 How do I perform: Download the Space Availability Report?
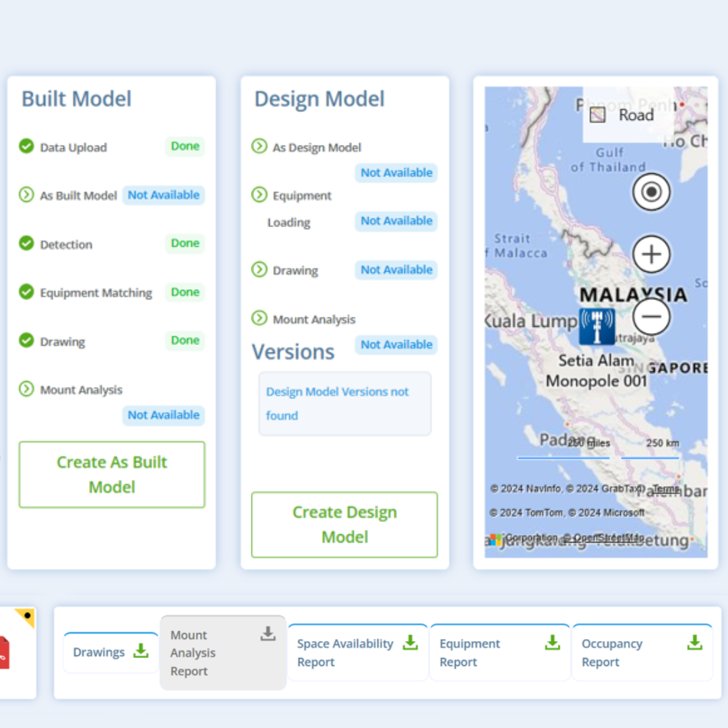click(410, 642)
